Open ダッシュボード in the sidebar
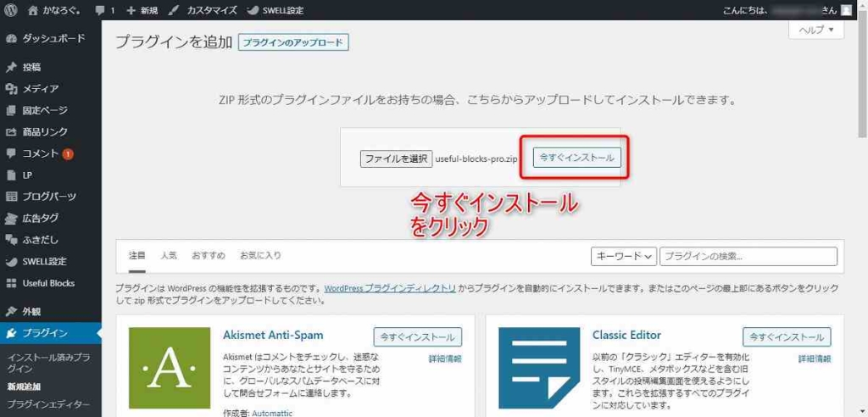The width and height of the screenshot is (868, 417). click(x=51, y=38)
